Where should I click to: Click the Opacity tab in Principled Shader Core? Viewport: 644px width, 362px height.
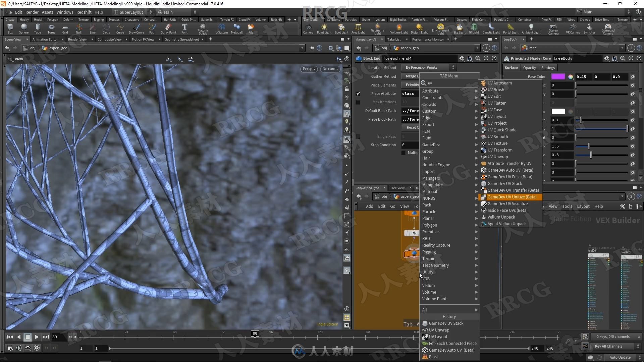coord(529,68)
